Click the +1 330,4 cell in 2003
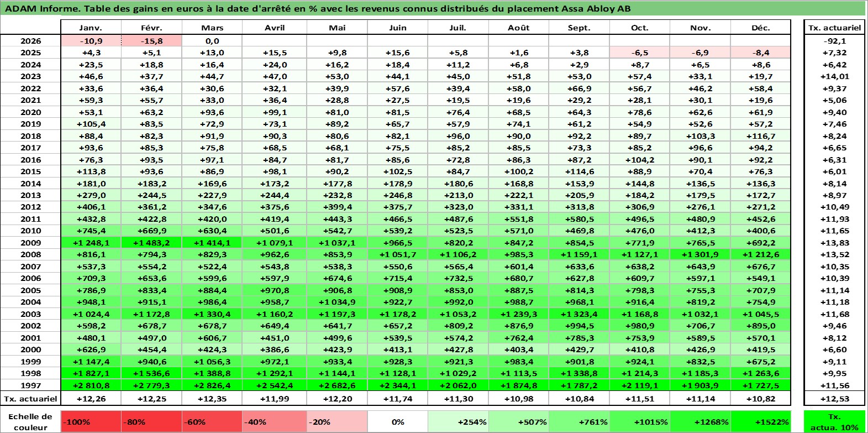The width and height of the screenshot is (868, 433). pos(212,314)
